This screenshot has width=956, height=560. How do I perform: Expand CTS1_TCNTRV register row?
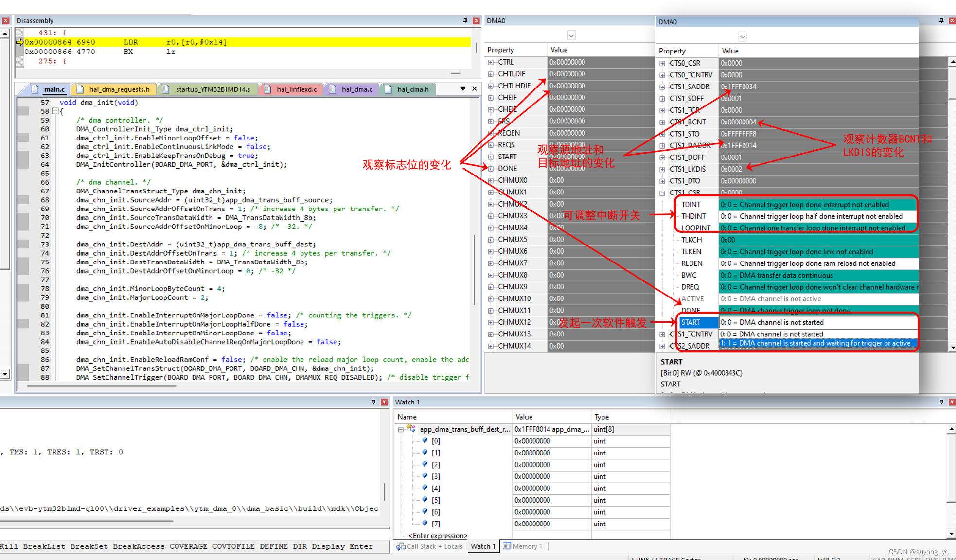662,334
